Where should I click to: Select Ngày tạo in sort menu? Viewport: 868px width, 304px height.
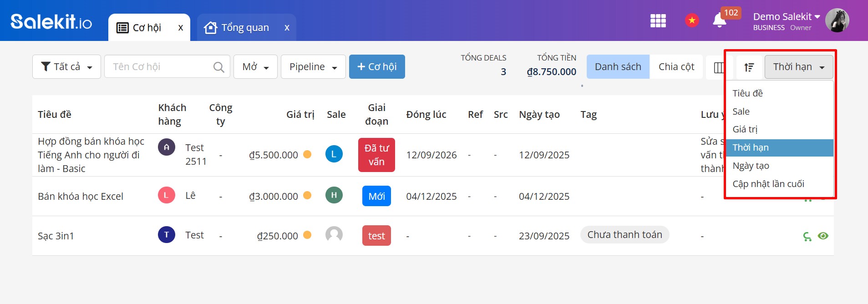pos(751,166)
